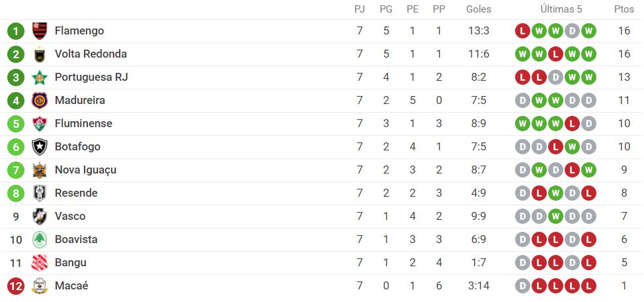Select the Ptos column header
644x302 pixels.
coord(624,9)
